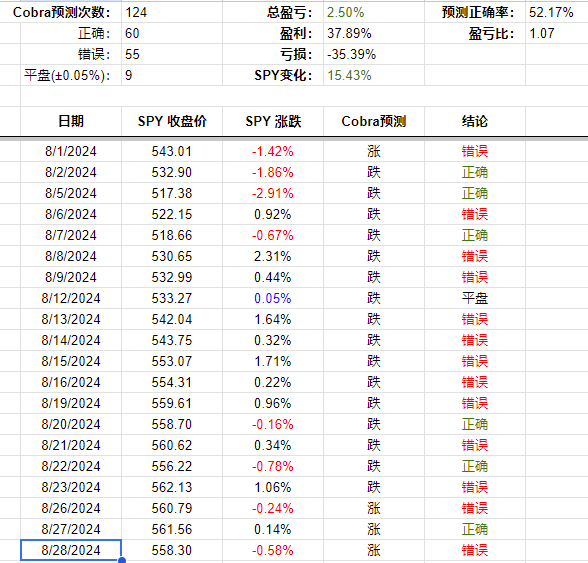Viewport: 588px width, 563px height.
Task: Click the 亏损 value -35.39% cell
Action: [x=374, y=54]
